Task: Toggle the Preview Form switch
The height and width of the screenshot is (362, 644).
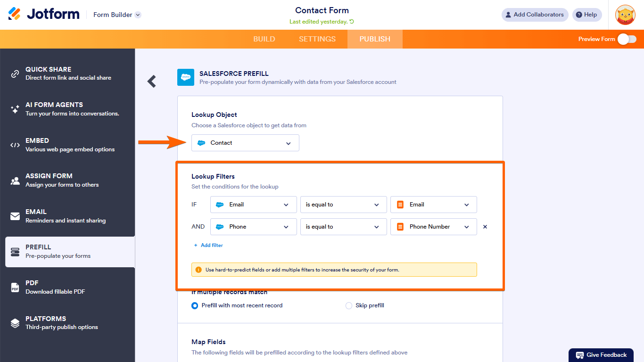Action: tap(627, 39)
